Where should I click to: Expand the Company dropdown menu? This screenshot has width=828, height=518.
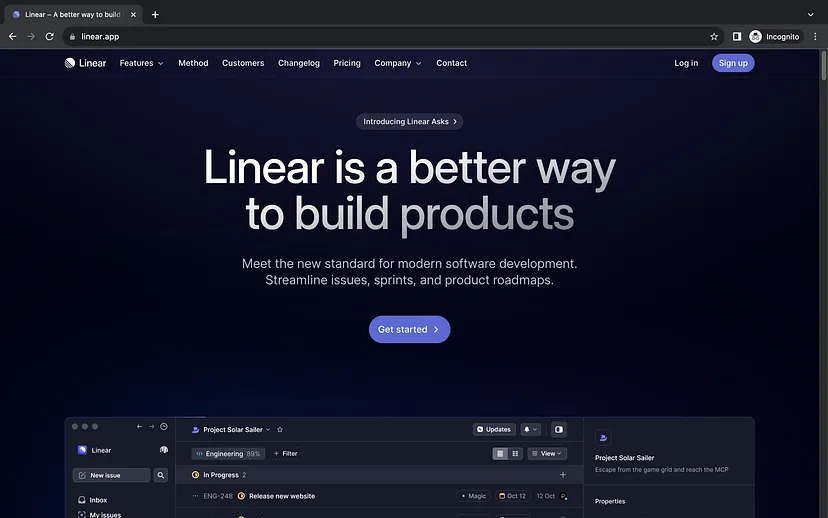click(398, 63)
